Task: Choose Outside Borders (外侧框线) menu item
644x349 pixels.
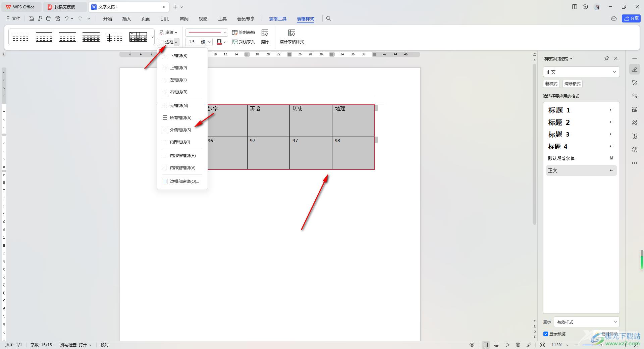Action: tap(182, 130)
